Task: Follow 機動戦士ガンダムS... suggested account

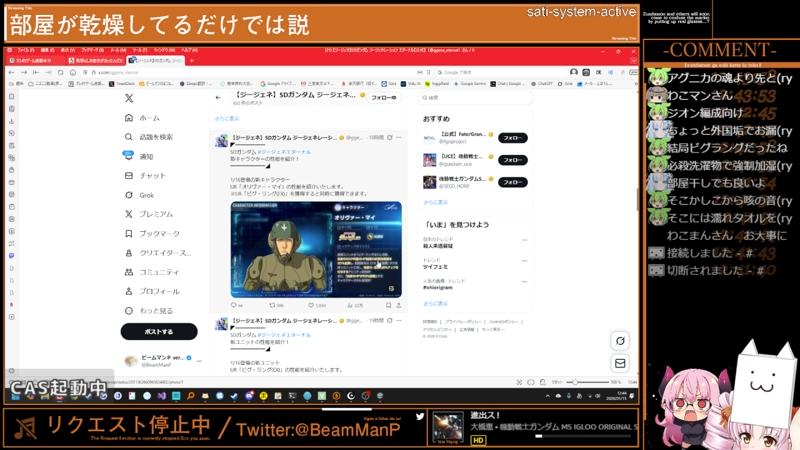Action: point(513,182)
